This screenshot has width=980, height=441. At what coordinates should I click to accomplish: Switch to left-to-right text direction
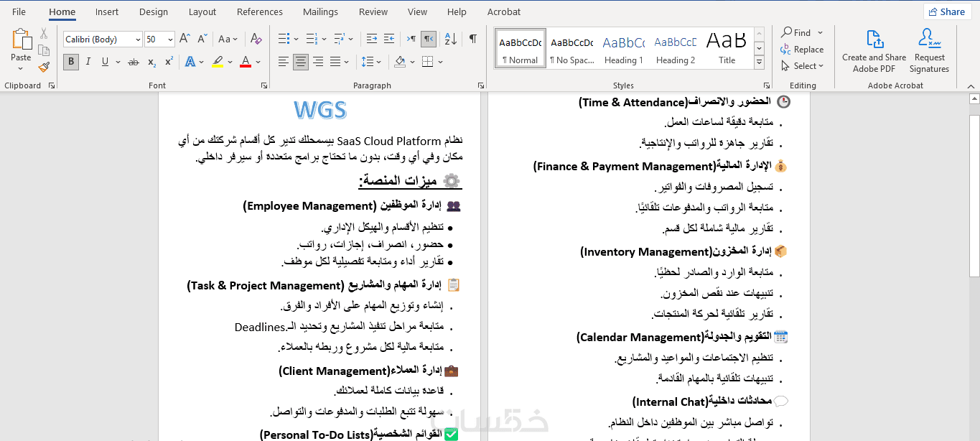(x=411, y=40)
